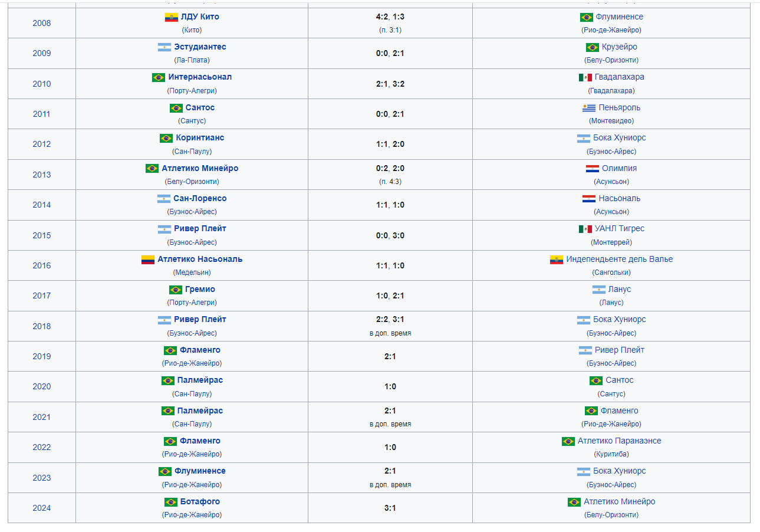Click the Ecuador flag beside ЛДУ Кито

(171, 17)
